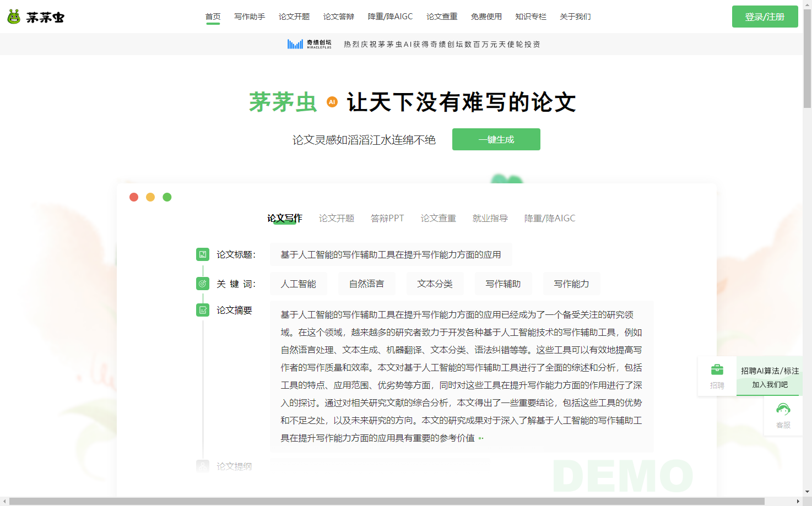Open 写作助手 menu item
Image resolution: width=812 pixels, height=506 pixels.
point(250,17)
